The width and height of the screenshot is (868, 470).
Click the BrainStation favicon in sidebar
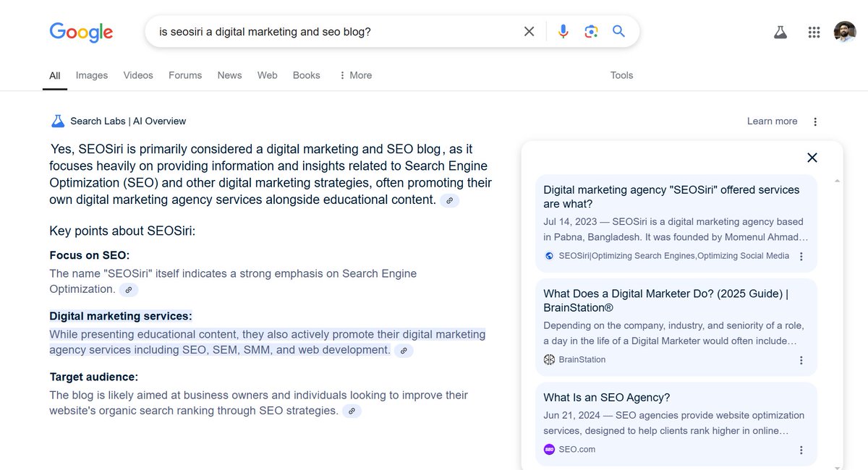(x=548, y=359)
